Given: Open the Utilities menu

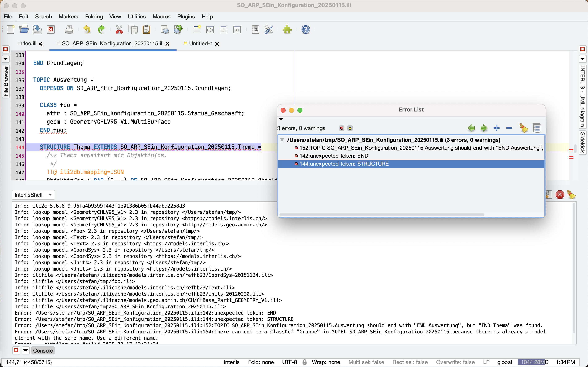Looking at the screenshot, I should [137, 17].
